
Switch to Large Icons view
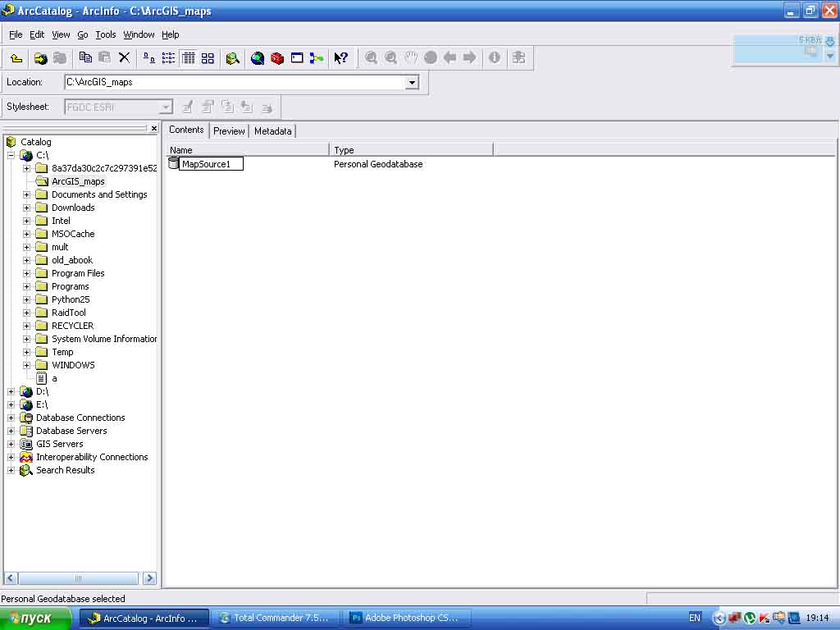click(x=149, y=58)
